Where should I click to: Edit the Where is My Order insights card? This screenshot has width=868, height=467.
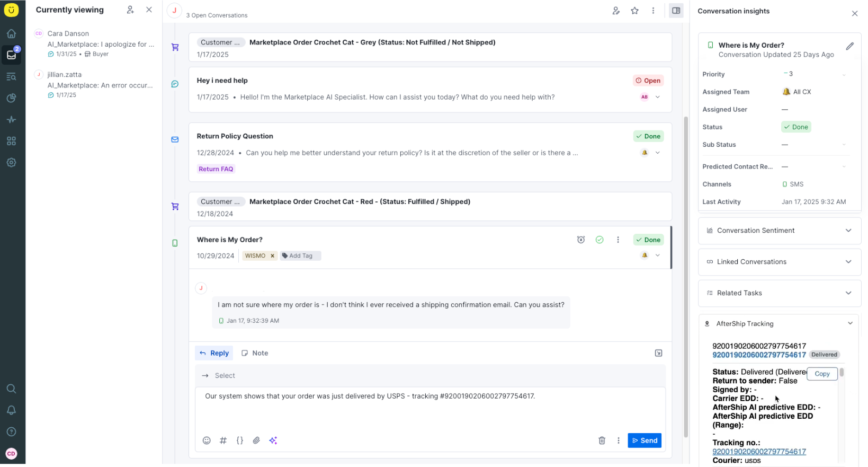[850, 46]
